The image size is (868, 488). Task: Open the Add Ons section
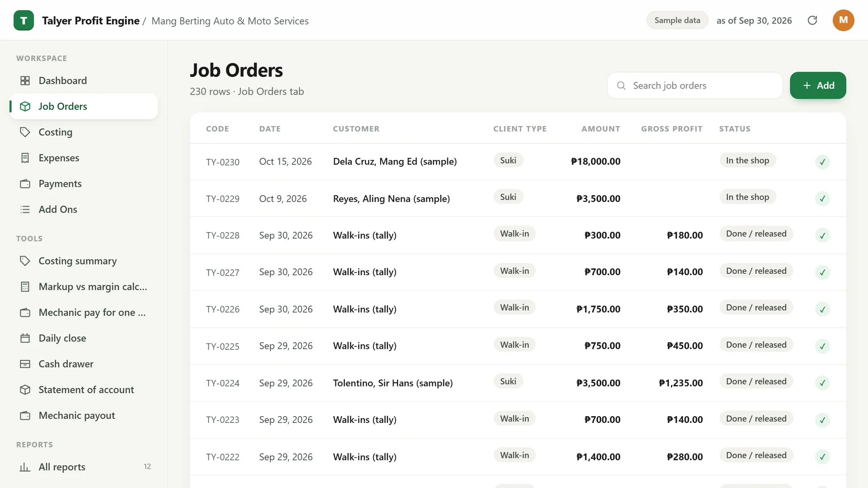(84, 209)
